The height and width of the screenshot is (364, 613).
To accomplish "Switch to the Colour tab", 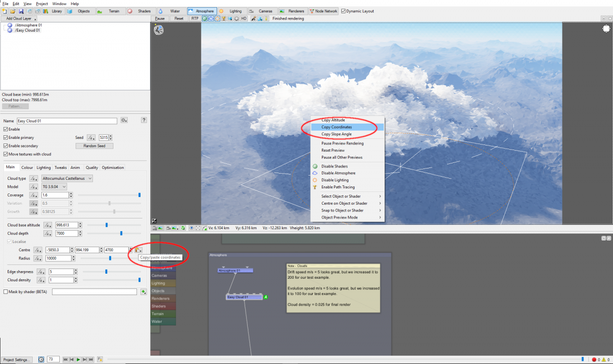I will pyautogui.click(x=27, y=167).
